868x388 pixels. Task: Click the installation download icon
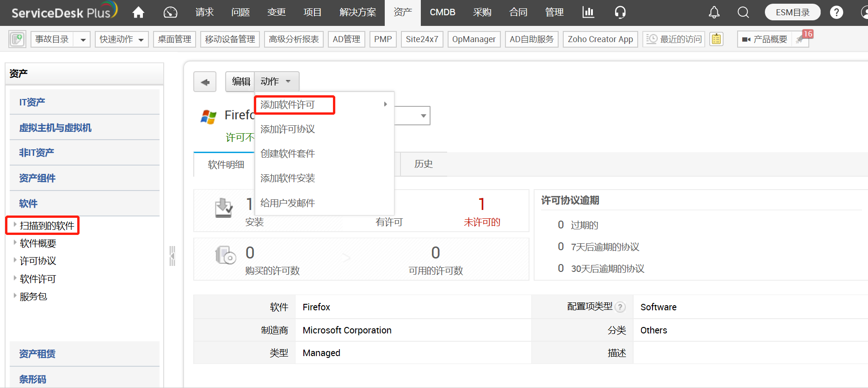click(224, 208)
